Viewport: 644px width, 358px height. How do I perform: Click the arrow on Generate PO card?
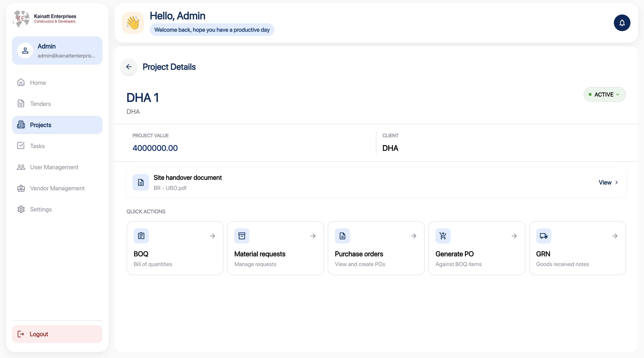[514, 236]
